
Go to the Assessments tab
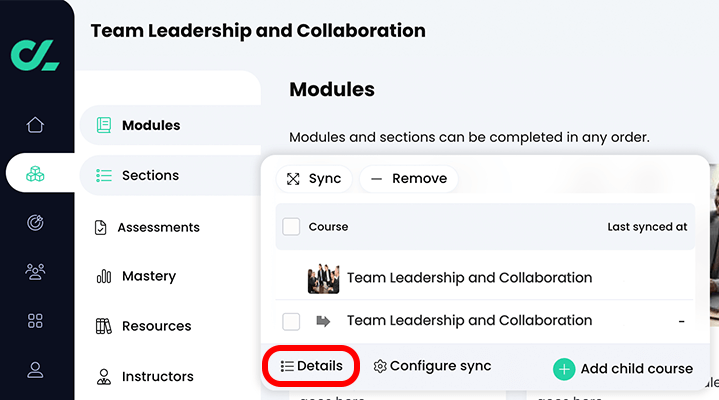(157, 227)
